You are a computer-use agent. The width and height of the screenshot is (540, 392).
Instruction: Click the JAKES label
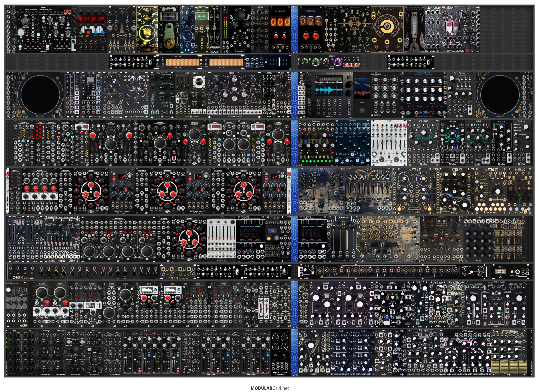point(23,325)
